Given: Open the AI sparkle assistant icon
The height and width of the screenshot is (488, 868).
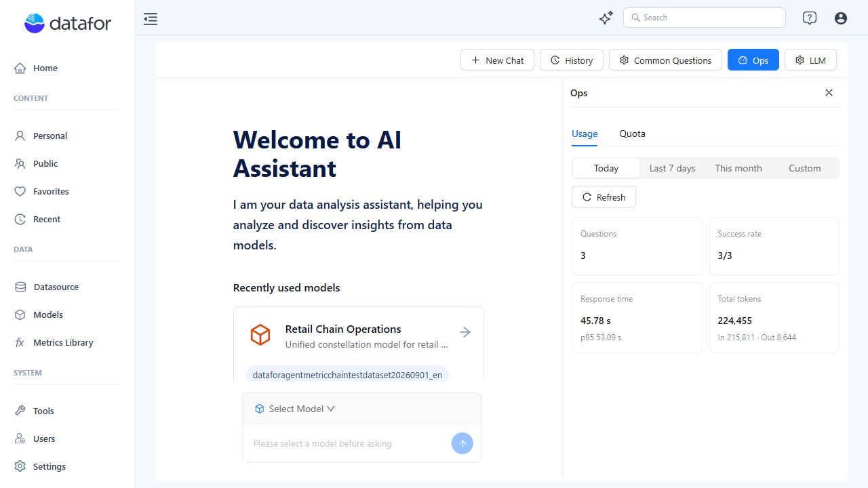Looking at the screenshot, I should [x=606, y=18].
